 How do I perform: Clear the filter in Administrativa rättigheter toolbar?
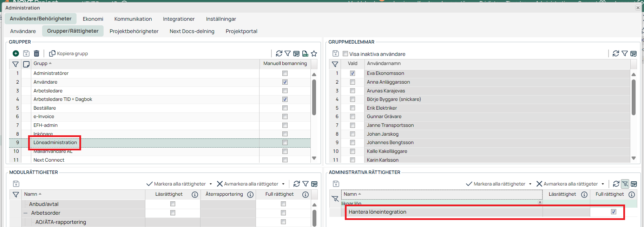click(x=625, y=184)
